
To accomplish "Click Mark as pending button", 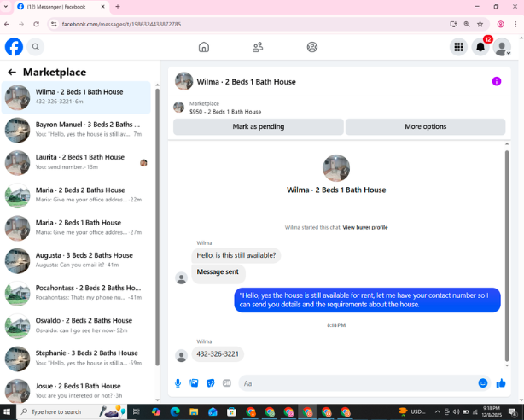I will click(259, 126).
